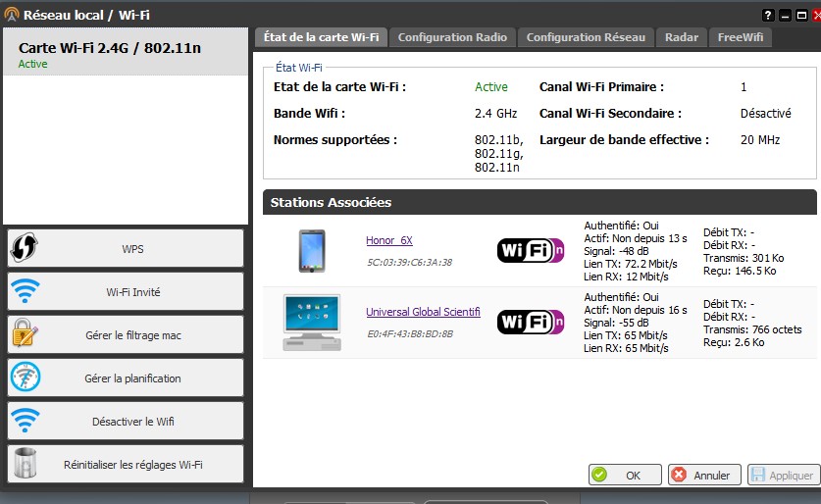Click the Annuler button

click(x=704, y=475)
